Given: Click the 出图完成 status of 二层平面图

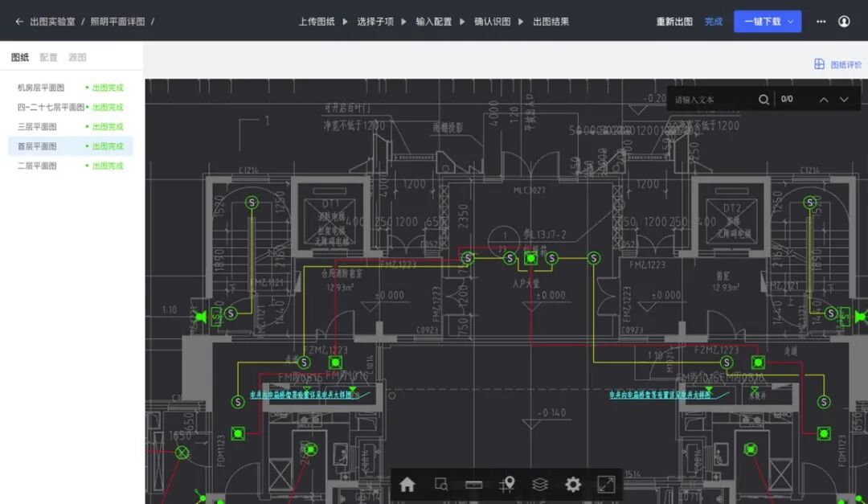Looking at the screenshot, I should tap(108, 166).
